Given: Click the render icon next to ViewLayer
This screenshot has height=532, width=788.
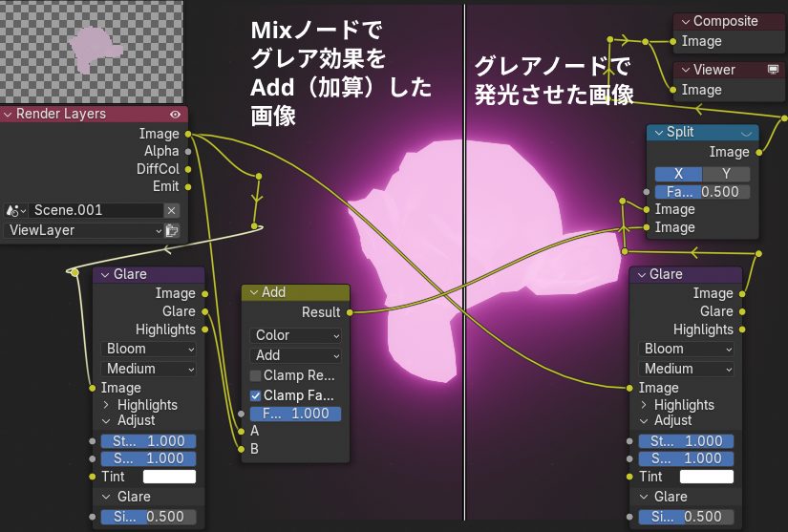Looking at the screenshot, I should (172, 230).
